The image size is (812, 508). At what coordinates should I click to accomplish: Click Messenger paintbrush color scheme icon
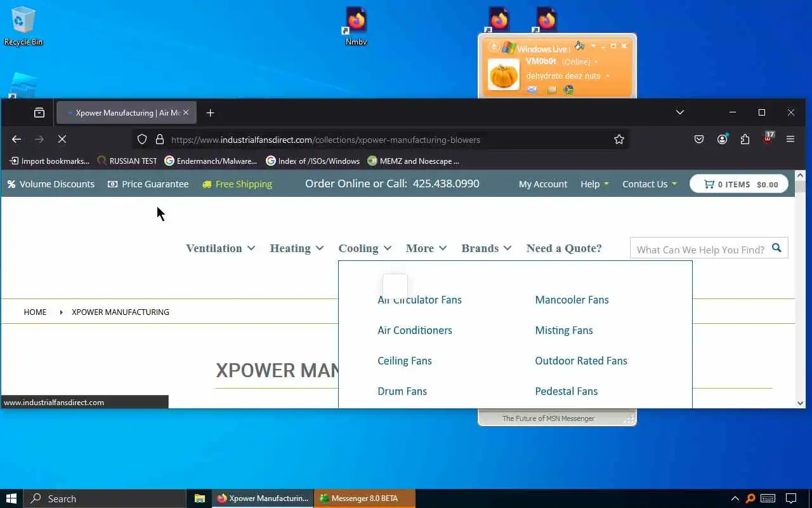coord(579,46)
